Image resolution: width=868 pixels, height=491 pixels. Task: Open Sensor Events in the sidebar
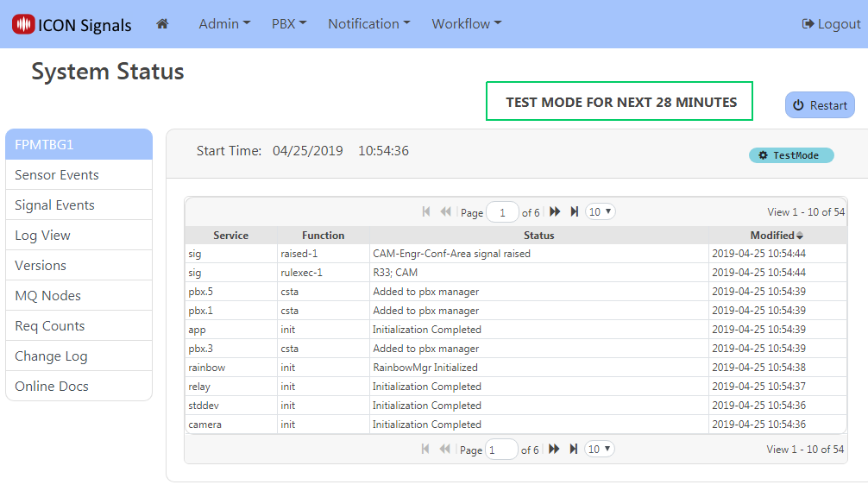79,175
